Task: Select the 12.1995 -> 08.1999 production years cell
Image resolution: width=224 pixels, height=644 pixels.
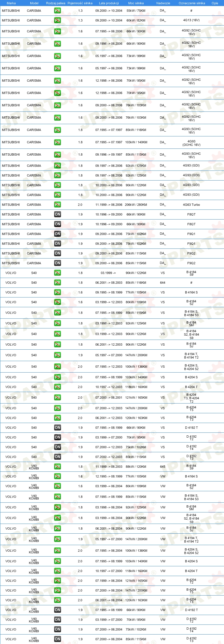Action: (x=109, y=476)
